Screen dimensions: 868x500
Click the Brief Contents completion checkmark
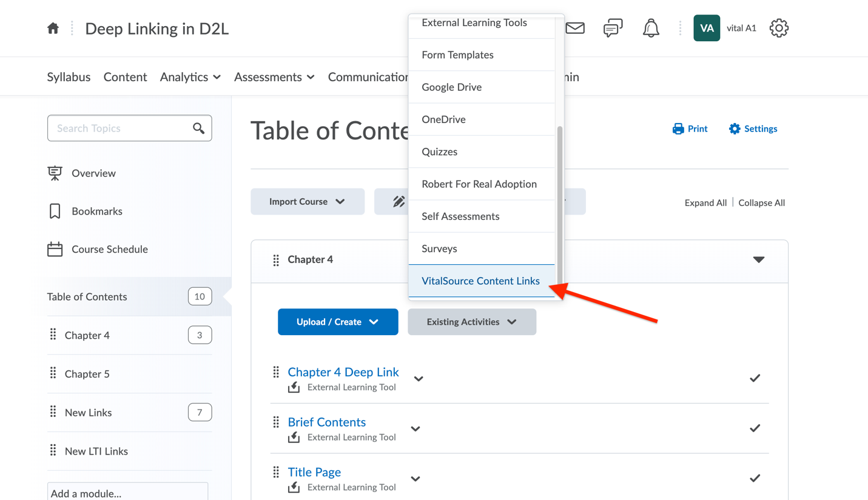(755, 428)
